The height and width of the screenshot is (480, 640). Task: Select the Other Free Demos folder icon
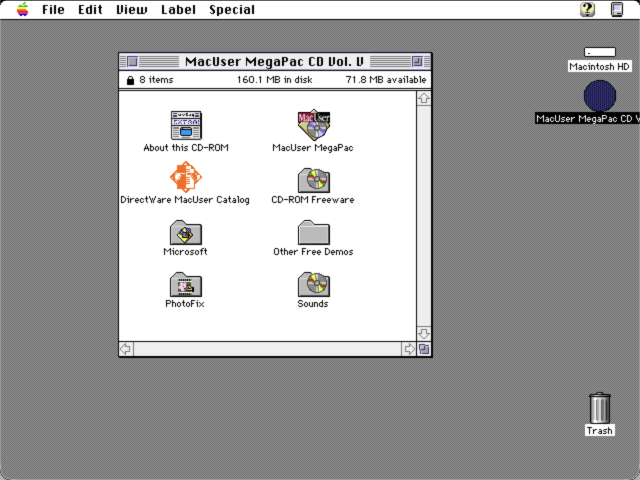[x=313, y=232]
